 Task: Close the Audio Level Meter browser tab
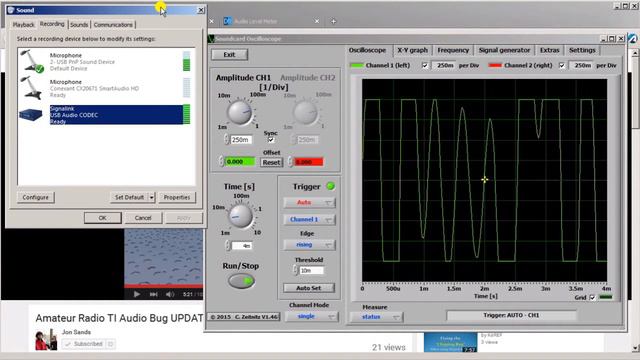coord(317,21)
